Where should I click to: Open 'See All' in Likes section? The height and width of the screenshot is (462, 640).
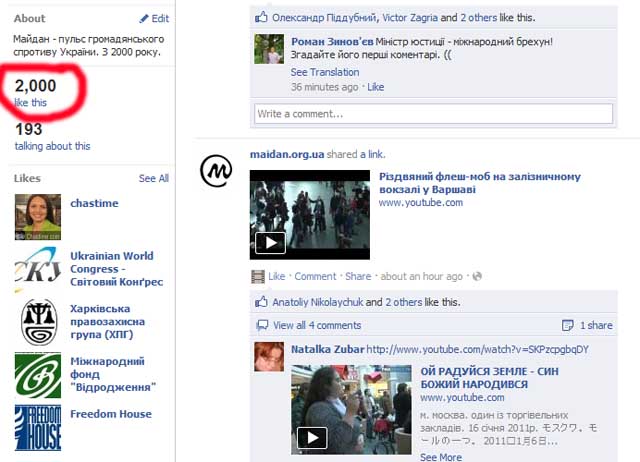point(154,179)
